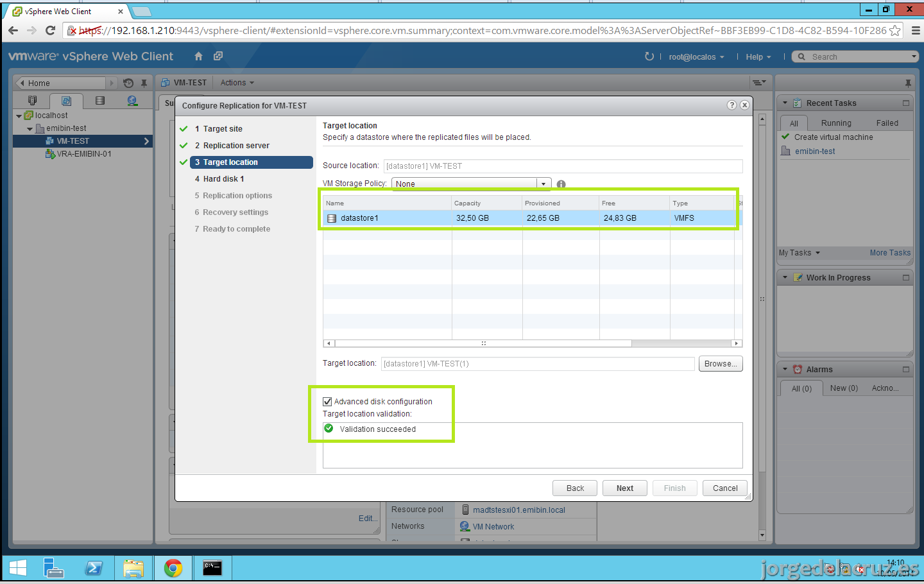924x584 pixels.
Task: Click the vCenter shortcut icon beside home icon
Action: click(218, 56)
